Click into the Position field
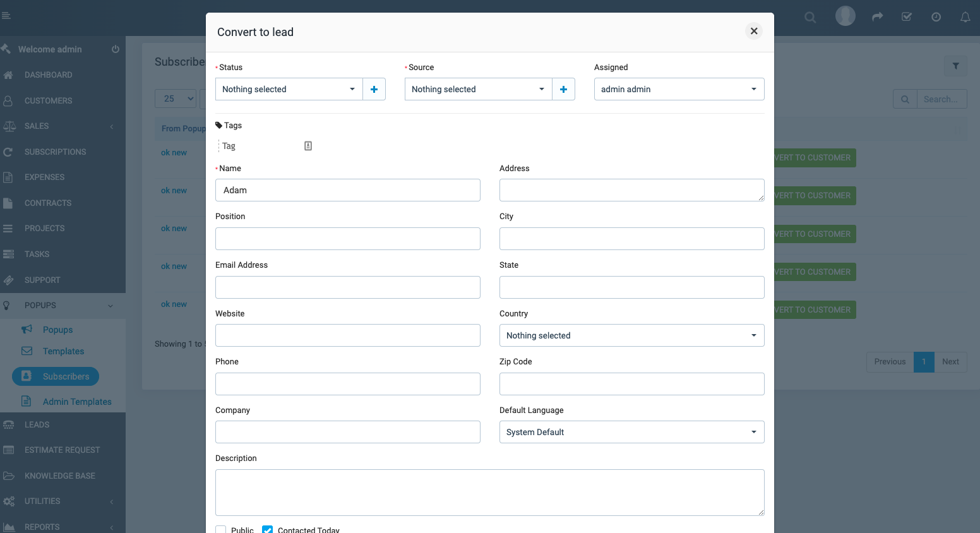The width and height of the screenshot is (980, 533). click(x=348, y=239)
